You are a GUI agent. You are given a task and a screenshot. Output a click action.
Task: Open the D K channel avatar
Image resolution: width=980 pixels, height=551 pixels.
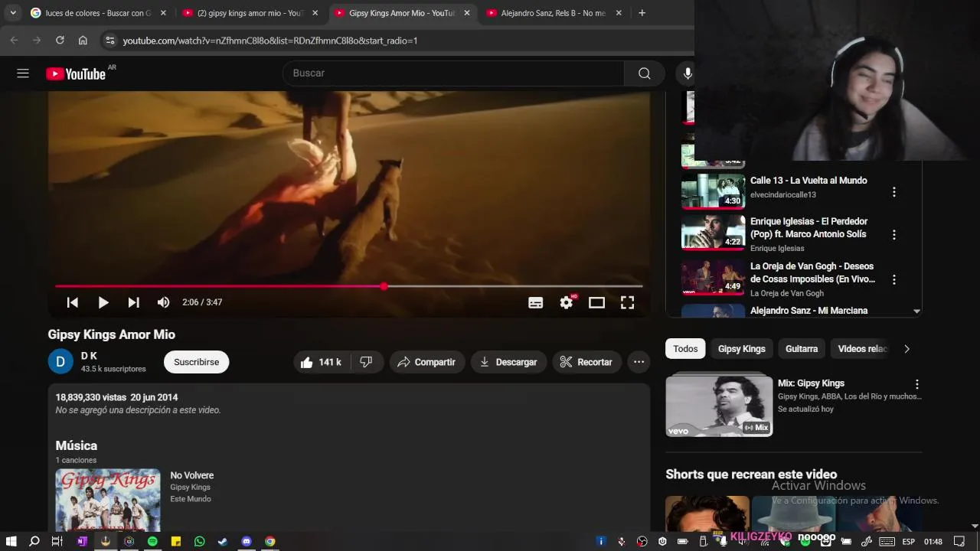tap(60, 362)
